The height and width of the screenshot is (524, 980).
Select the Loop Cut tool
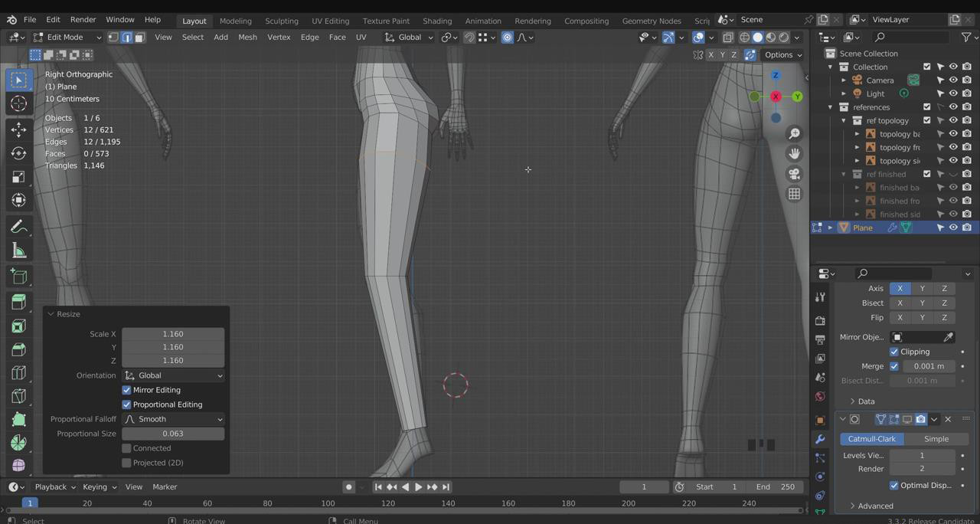click(x=19, y=373)
